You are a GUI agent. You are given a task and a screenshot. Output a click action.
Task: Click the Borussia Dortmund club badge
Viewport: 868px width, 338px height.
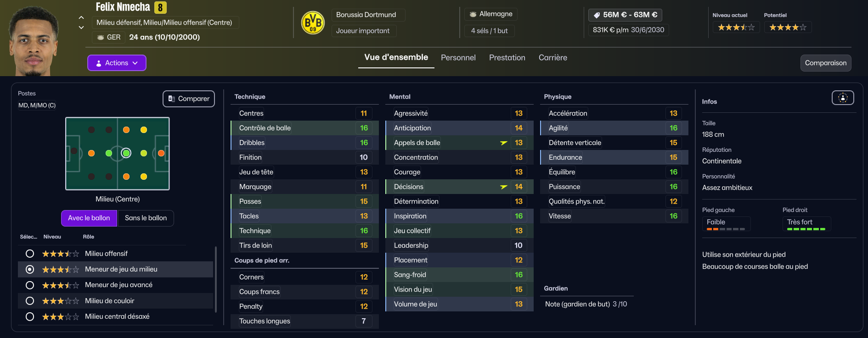click(x=313, y=22)
